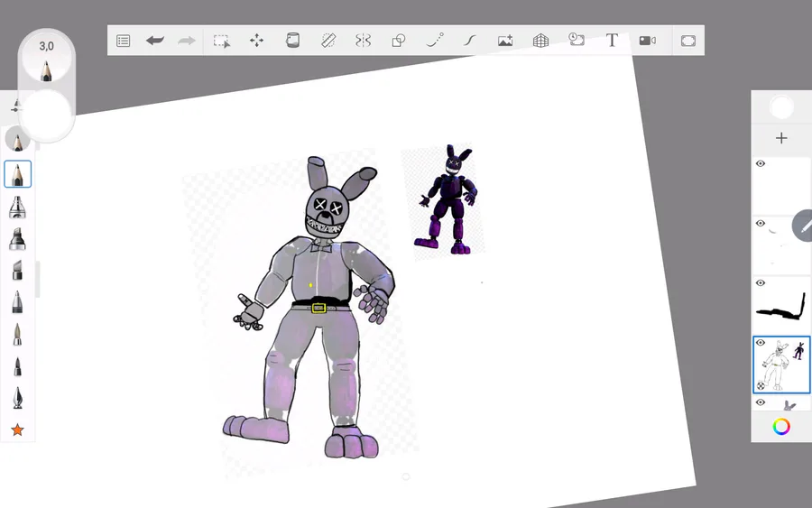Screen dimensions: 812x508
Task: Open the Time-lapse recording tool
Action: coord(577,40)
